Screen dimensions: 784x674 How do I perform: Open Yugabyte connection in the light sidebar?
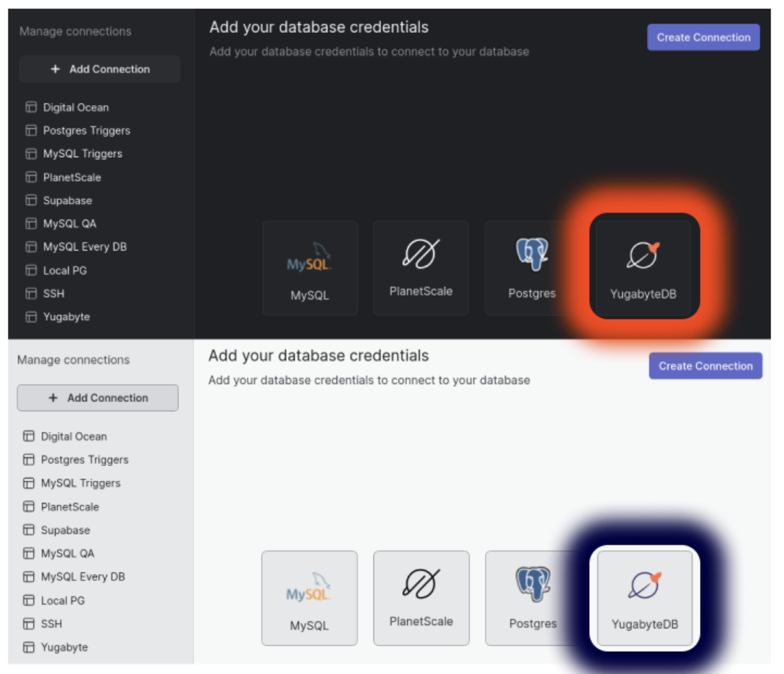tap(64, 647)
